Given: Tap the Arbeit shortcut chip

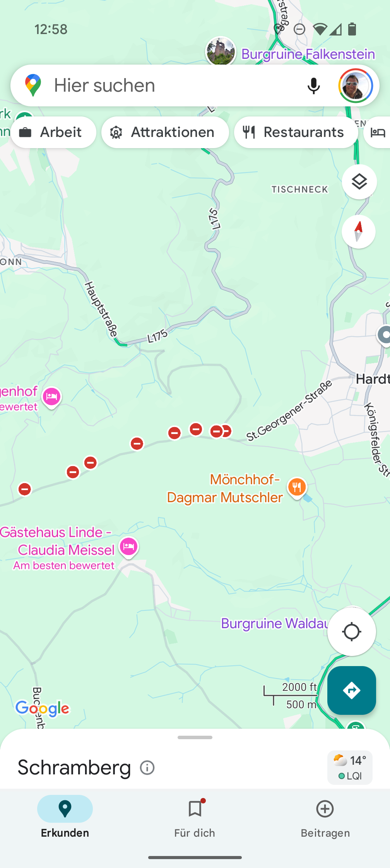Looking at the screenshot, I should pyautogui.click(x=53, y=132).
